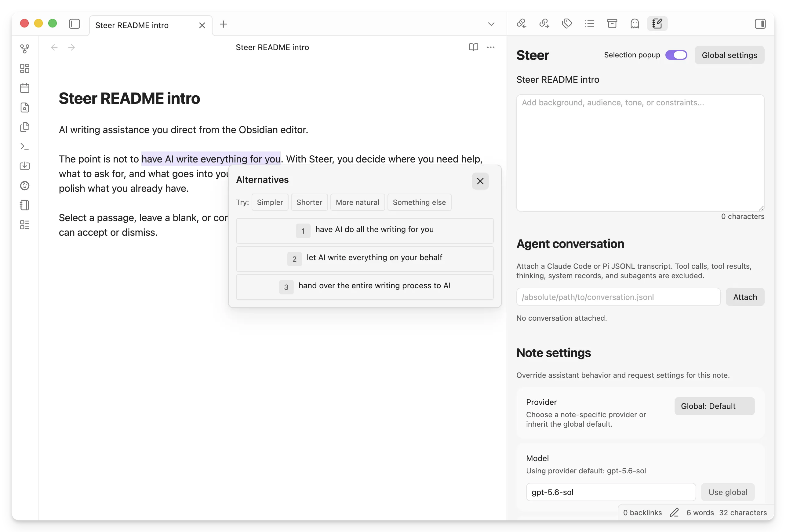The width and height of the screenshot is (786, 532).
Task: Navigate back with the left arrow
Action: [x=54, y=47]
